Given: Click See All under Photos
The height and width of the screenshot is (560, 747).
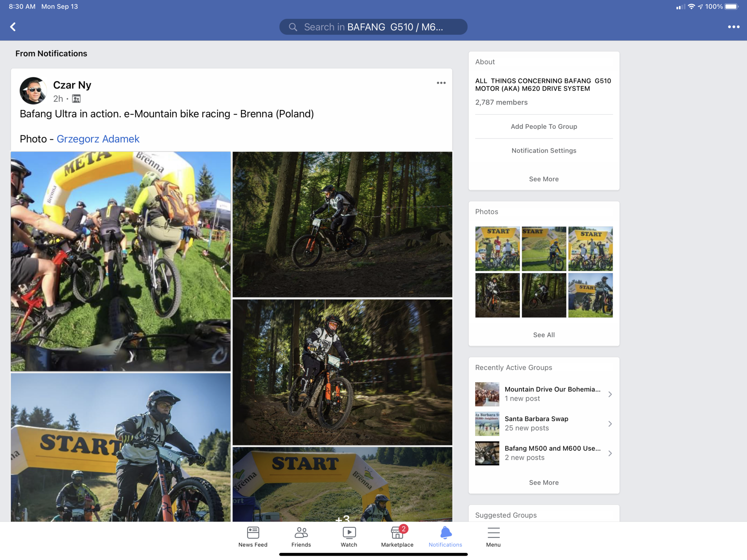Looking at the screenshot, I should point(544,335).
